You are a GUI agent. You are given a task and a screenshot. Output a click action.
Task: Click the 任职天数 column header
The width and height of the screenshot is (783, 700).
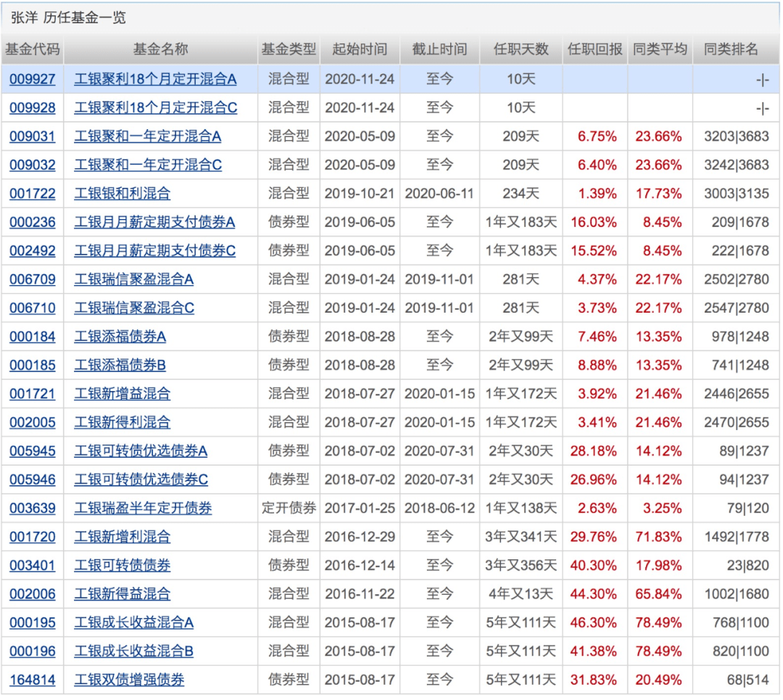pyautogui.click(x=521, y=49)
